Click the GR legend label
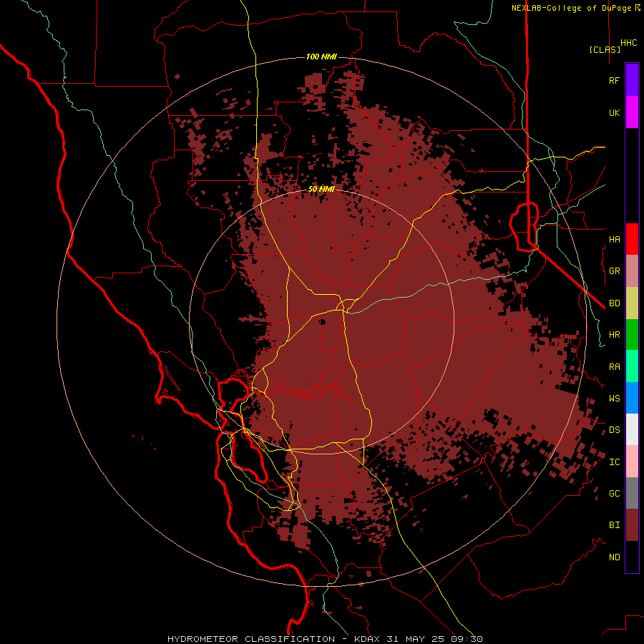 pyautogui.click(x=615, y=271)
